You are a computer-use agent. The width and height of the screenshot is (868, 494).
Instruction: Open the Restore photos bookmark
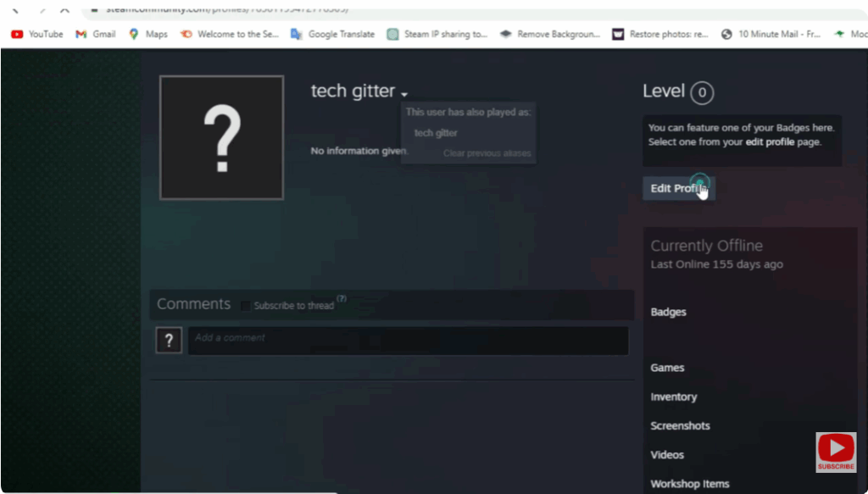coord(660,34)
